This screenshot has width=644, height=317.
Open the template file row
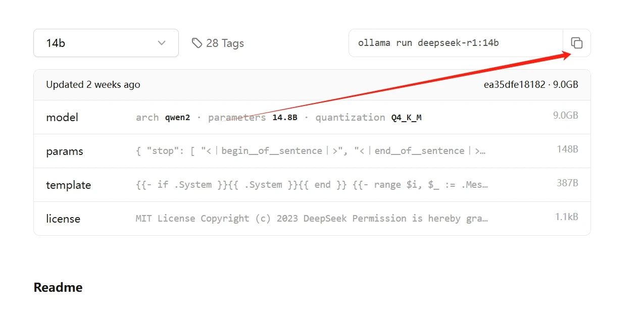(312, 185)
